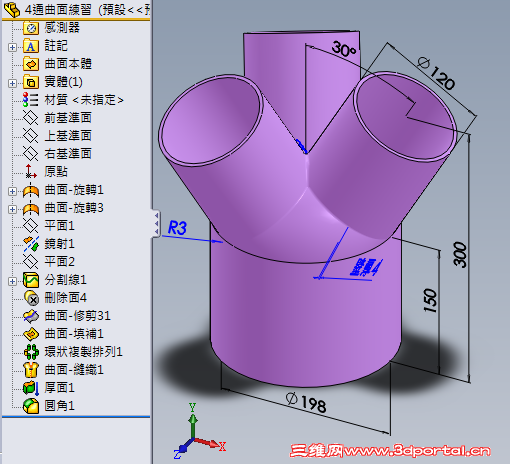The image size is (510, 464).
Task: Select the 材質 <未指定> label
Action: [x=84, y=100]
